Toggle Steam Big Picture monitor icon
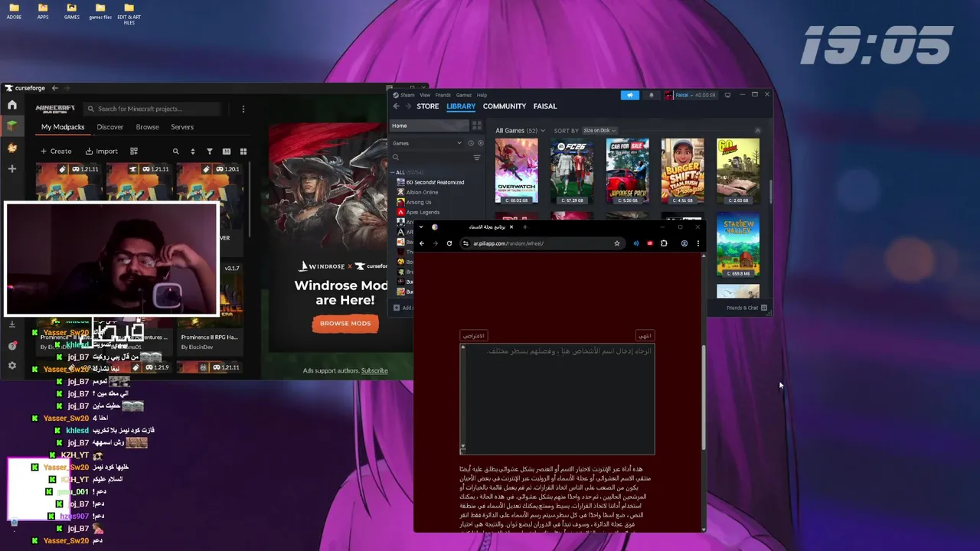The image size is (980, 551). (727, 95)
